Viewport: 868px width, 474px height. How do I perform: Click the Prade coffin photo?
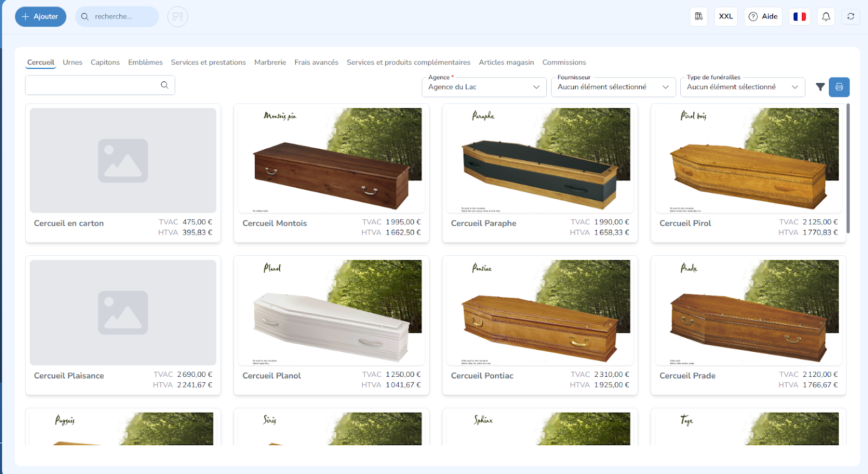pyautogui.click(x=749, y=313)
